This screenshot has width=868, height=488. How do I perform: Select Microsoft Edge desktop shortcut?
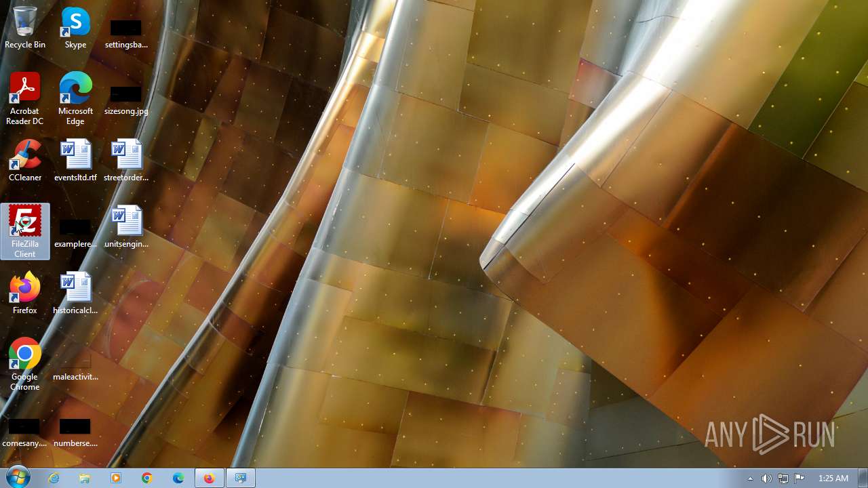75,99
